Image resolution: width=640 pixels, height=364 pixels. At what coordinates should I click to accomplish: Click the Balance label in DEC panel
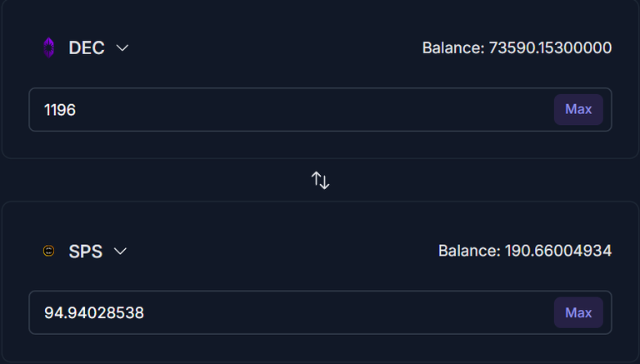click(453, 47)
